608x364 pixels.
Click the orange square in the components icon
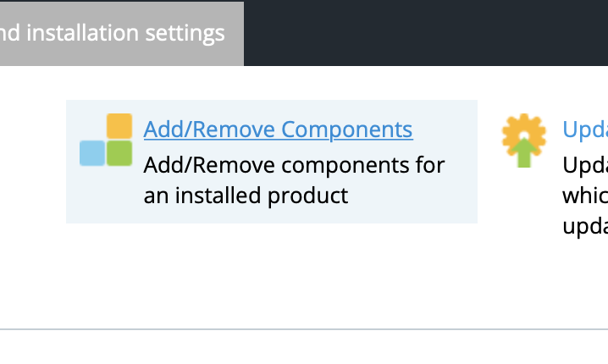[119, 126]
